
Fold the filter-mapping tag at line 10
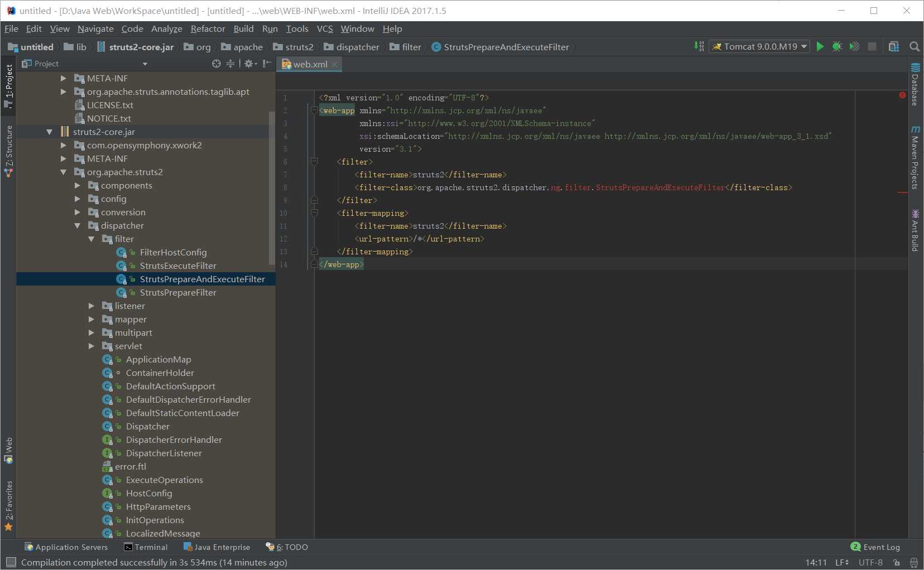(314, 213)
